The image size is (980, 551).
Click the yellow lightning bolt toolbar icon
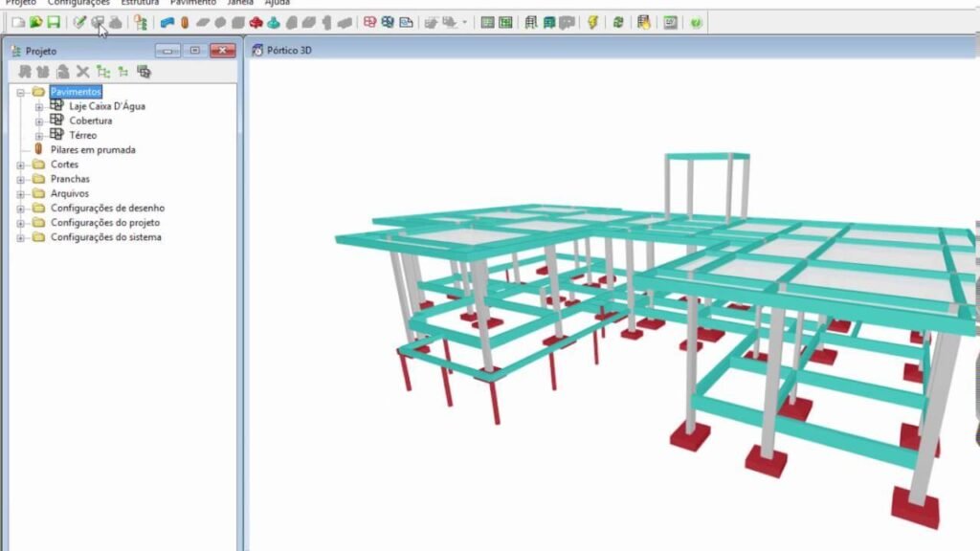tap(592, 23)
